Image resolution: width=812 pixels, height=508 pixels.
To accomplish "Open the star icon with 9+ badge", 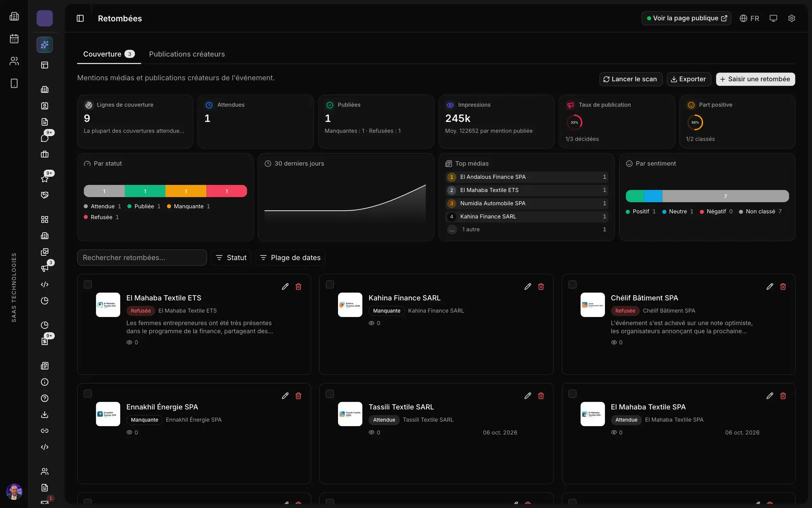I will point(45,179).
